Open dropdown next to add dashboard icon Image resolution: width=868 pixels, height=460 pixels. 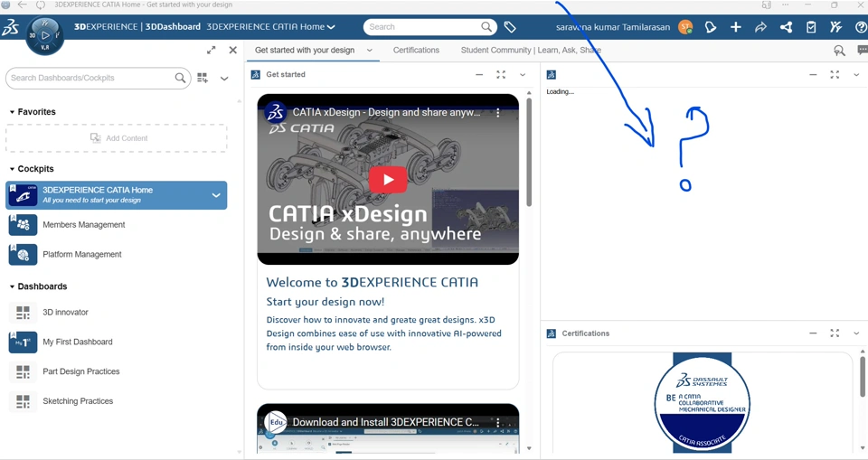tap(224, 78)
